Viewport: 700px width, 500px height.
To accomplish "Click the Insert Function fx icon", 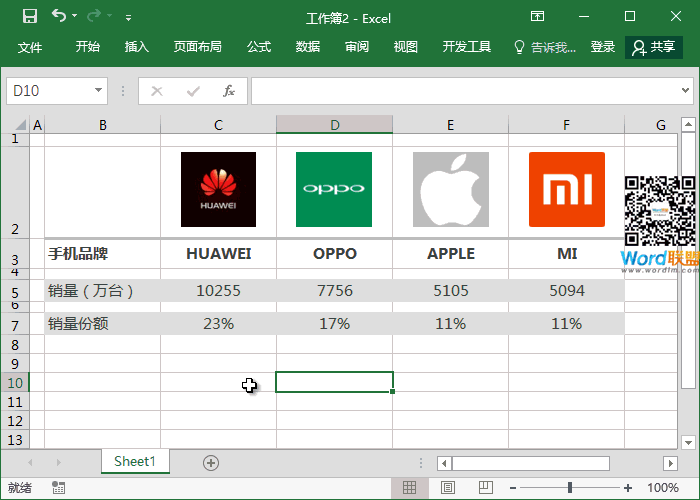I will [229, 91].
